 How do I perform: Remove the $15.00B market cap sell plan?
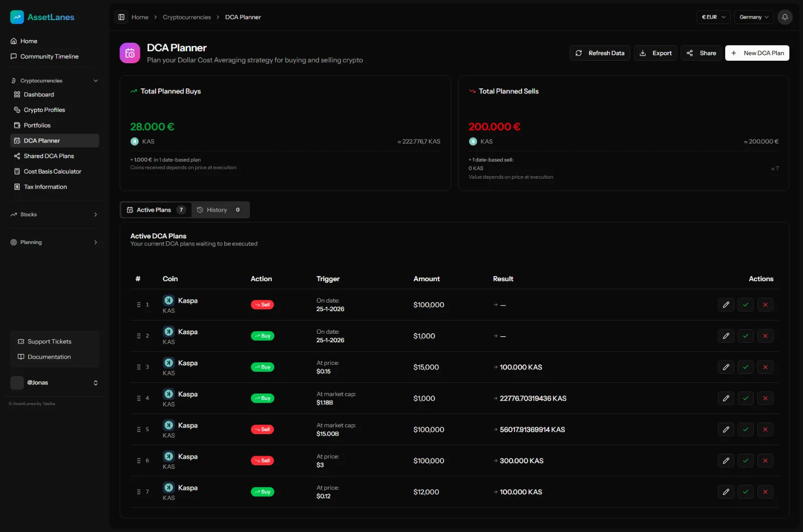click(x=765, y=429)
